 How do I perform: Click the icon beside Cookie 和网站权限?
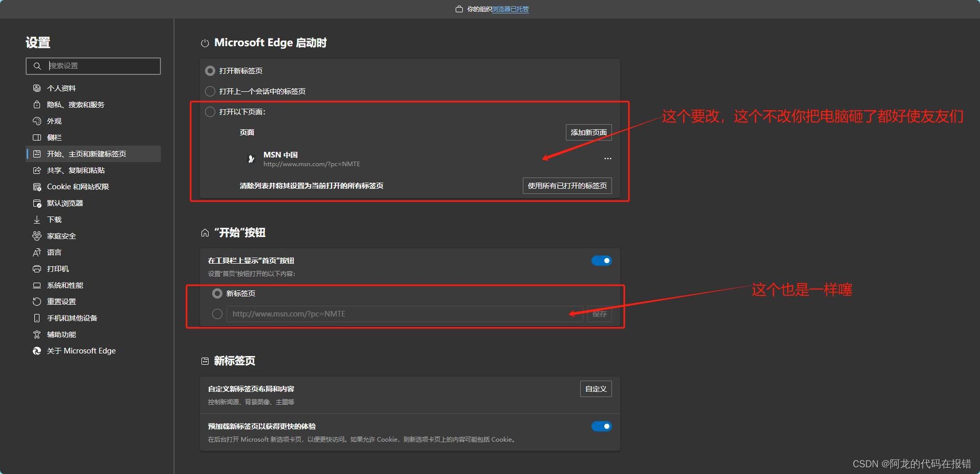37,187
